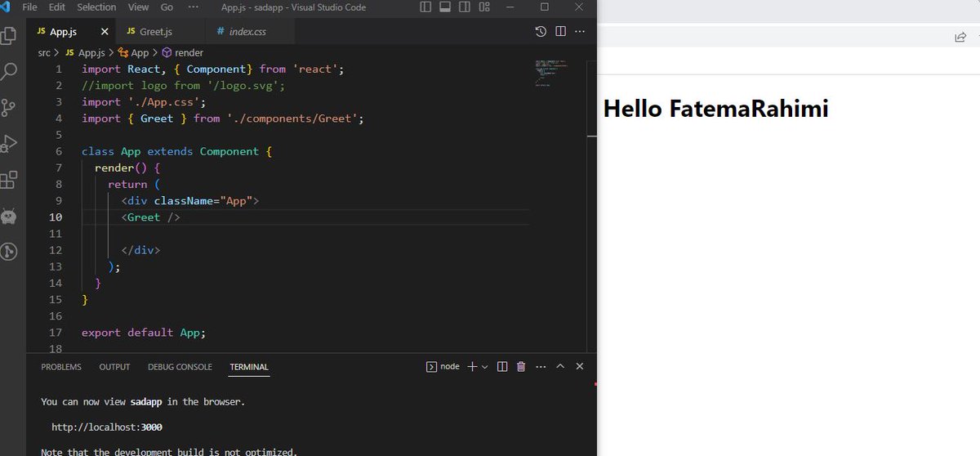Close the terminal panel
This screenshot has height=456, width=980.
coord(580,367)
